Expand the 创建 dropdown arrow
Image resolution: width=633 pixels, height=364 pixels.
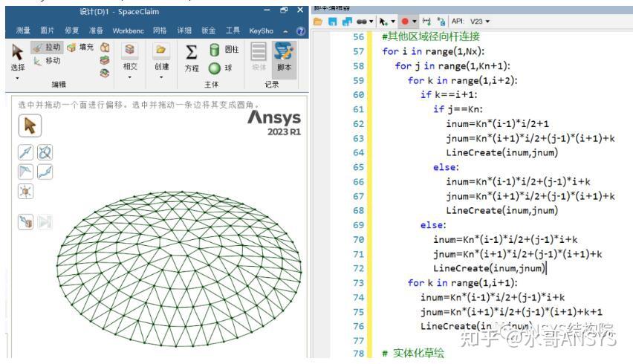160,77
